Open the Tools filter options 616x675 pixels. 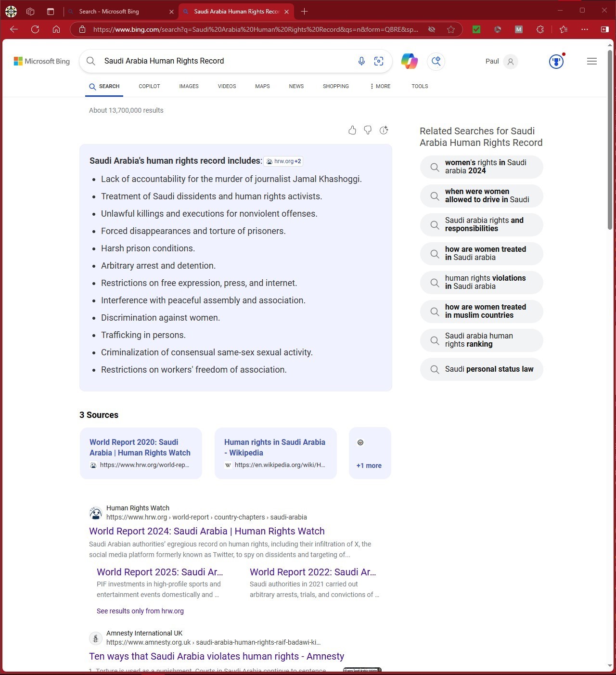pos(420,86)
